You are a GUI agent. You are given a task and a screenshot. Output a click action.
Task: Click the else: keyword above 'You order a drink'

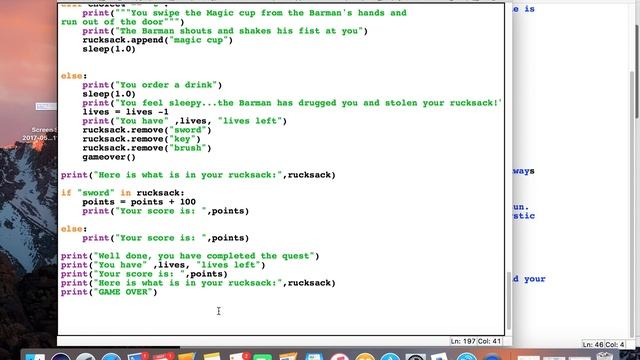coord(74,76)
